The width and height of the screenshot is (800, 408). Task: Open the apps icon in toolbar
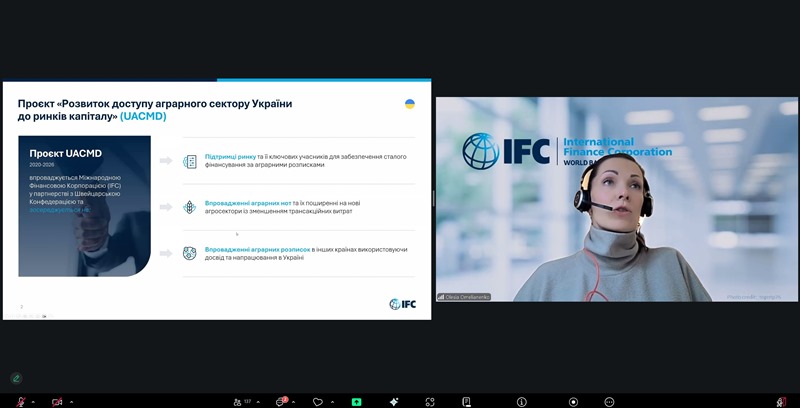click(x=430, y=402)
